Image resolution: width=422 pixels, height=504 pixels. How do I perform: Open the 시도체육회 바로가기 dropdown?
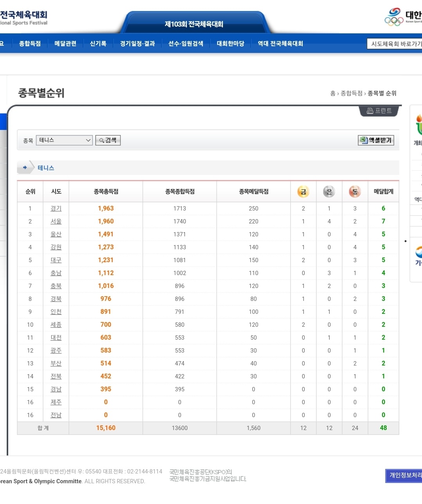pyautogui.click(x=395, y=44)
